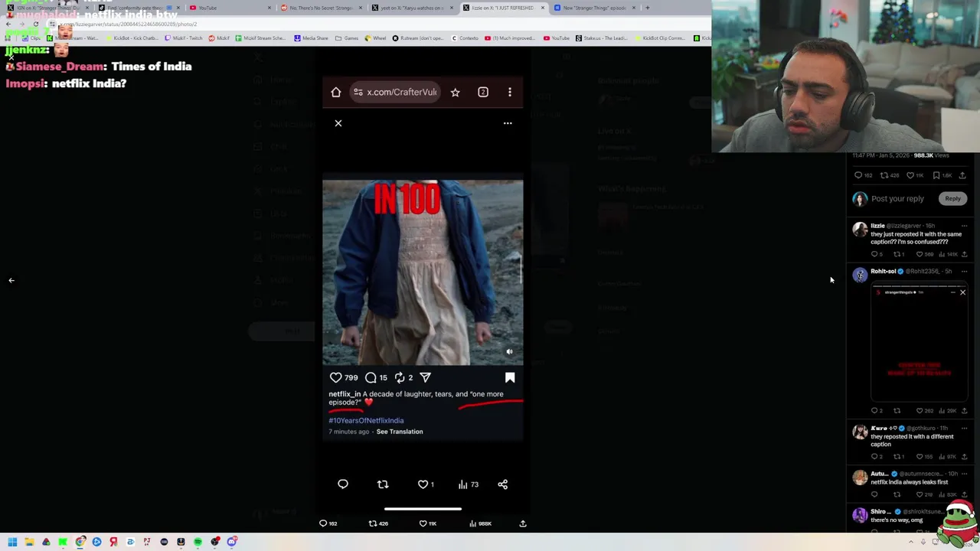This screenshot has width=980, height=551.
Task: Open more options on Autu...'s reply
Action: [x=964, y=474]
